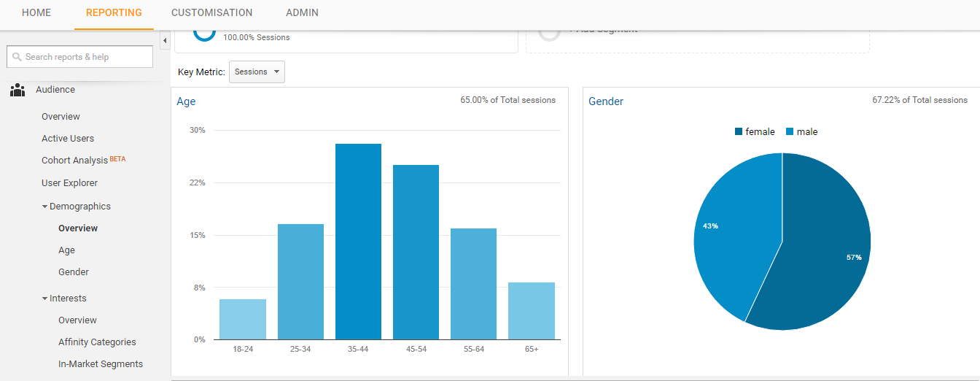Click the search magnifier icon
This screenshot has width=980, height=381.
click(17, 57)
